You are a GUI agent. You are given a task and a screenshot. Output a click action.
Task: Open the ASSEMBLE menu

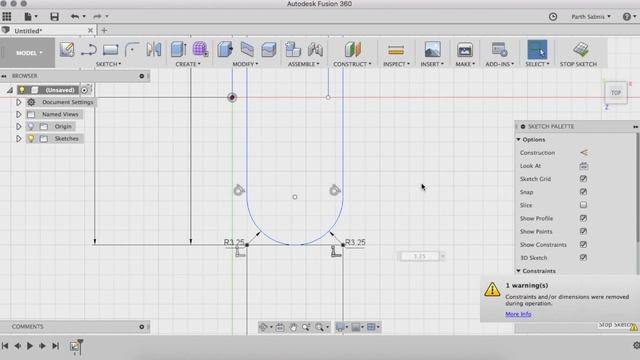coord(304,64)
